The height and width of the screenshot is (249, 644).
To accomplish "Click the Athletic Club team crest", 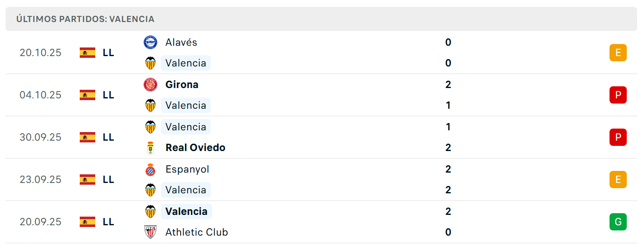I will tap(150, 232).
